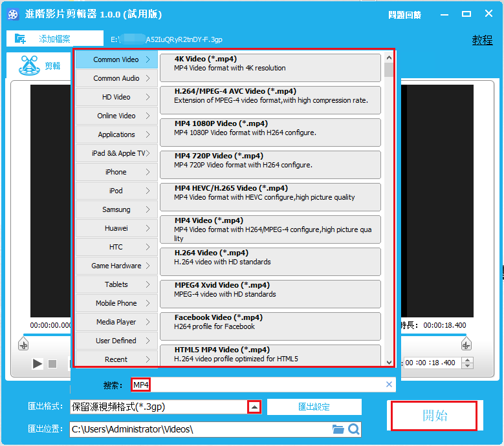Click the left trim marker handle
This screenshot has width=504, height=446.
pyautogui.click(x=23, y=344)
